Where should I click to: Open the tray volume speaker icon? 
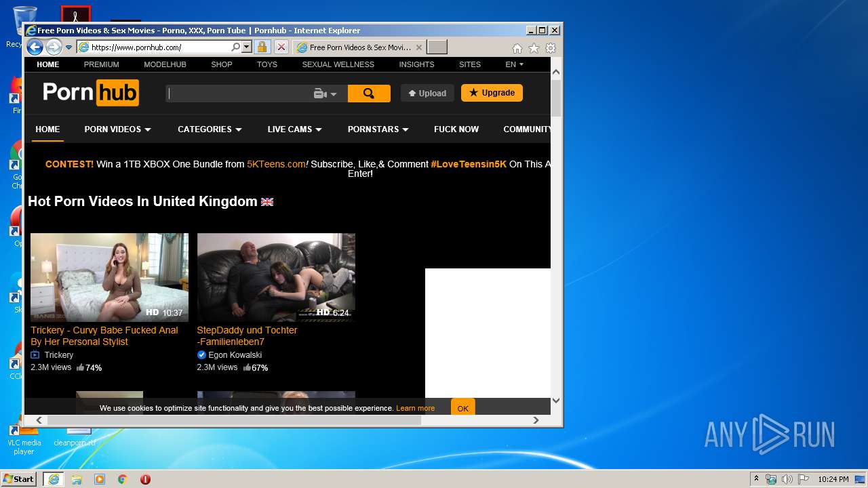[787, 479]
